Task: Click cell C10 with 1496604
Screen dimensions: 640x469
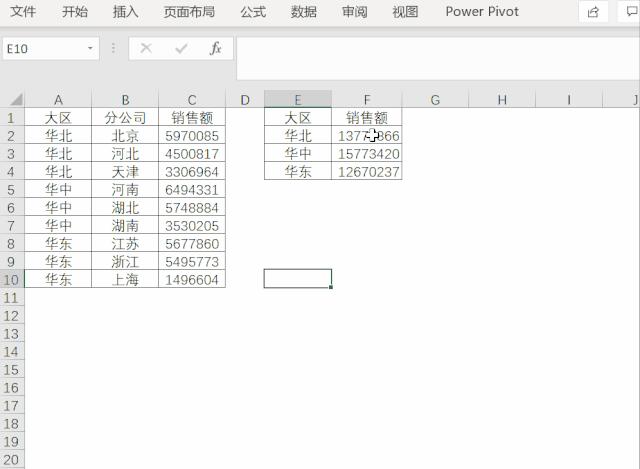Action: pos(192,279)
